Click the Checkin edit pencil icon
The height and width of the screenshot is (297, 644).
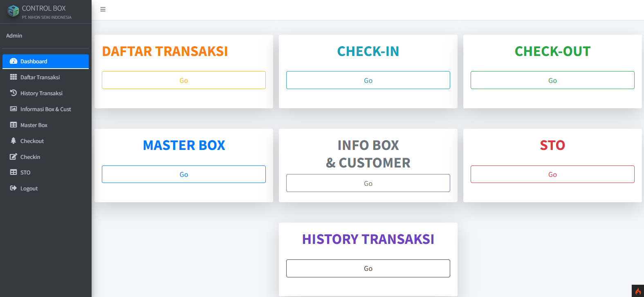[13, 157]
